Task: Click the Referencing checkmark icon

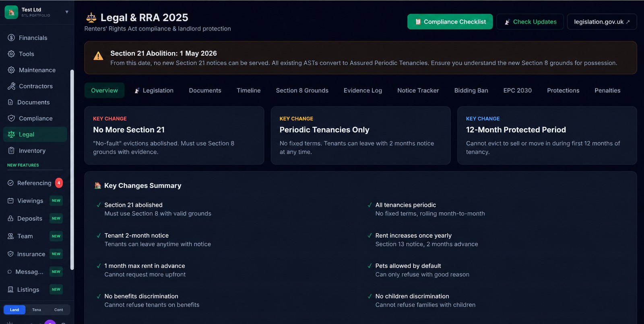Action: pos(10,183)
